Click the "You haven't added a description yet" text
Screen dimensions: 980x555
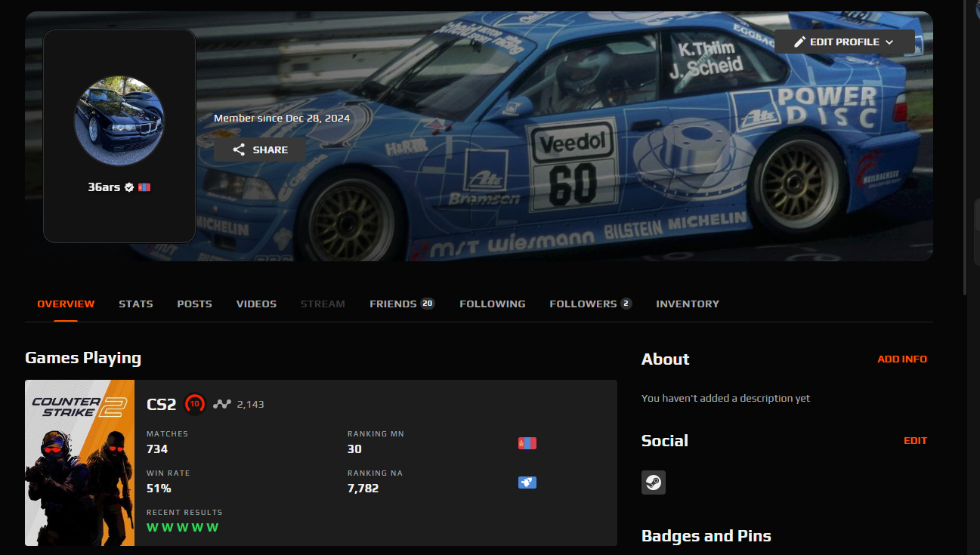click(x=725, y=398)
